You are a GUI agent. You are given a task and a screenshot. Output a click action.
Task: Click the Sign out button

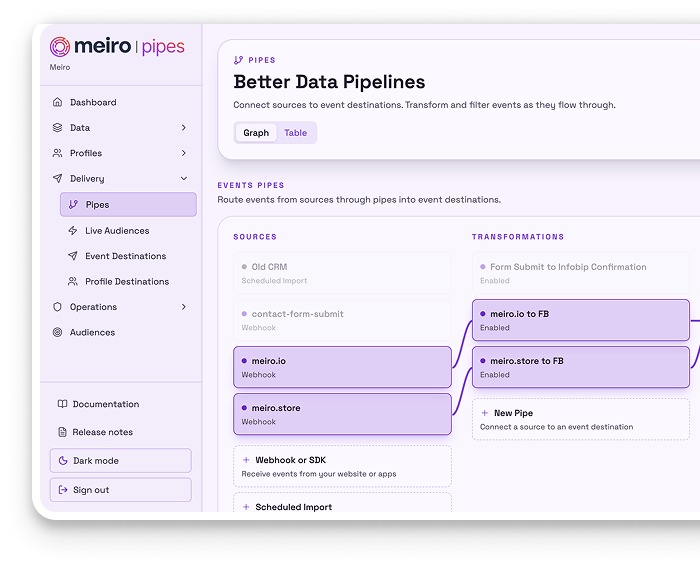tap(120, 490)
